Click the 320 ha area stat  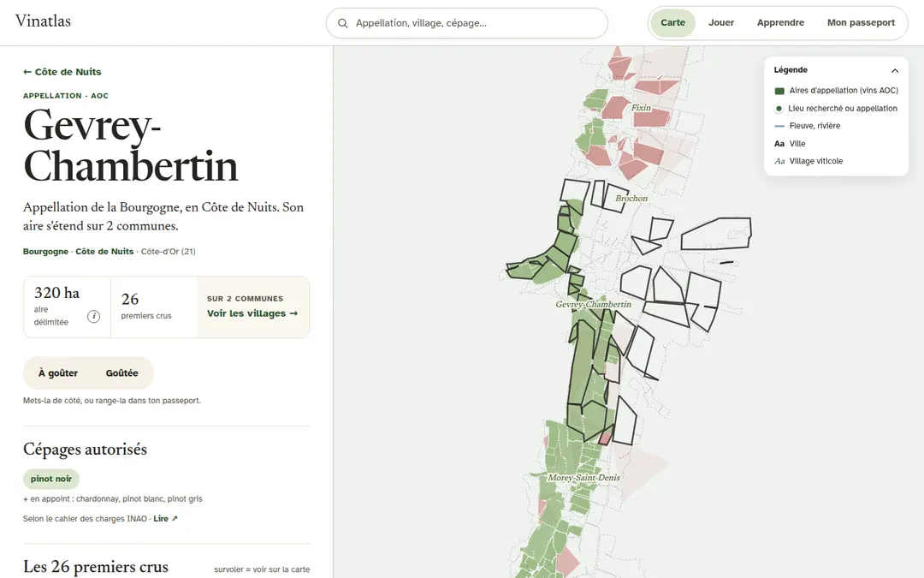(x=67, y=307)
